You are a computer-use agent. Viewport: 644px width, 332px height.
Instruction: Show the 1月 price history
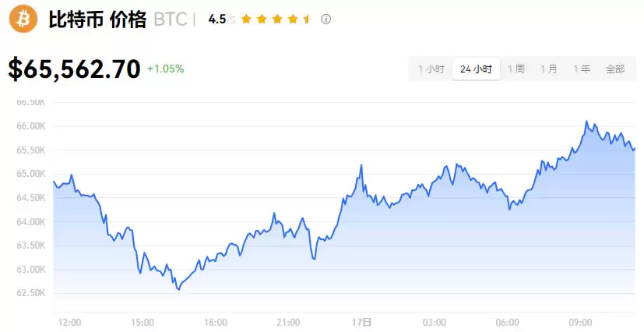point(549,69)
